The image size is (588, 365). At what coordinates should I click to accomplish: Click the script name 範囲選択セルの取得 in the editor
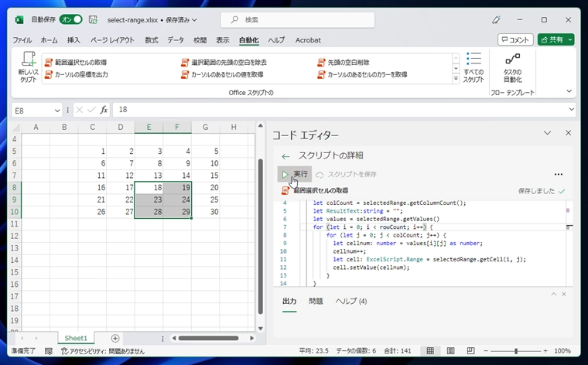[321, 191]
